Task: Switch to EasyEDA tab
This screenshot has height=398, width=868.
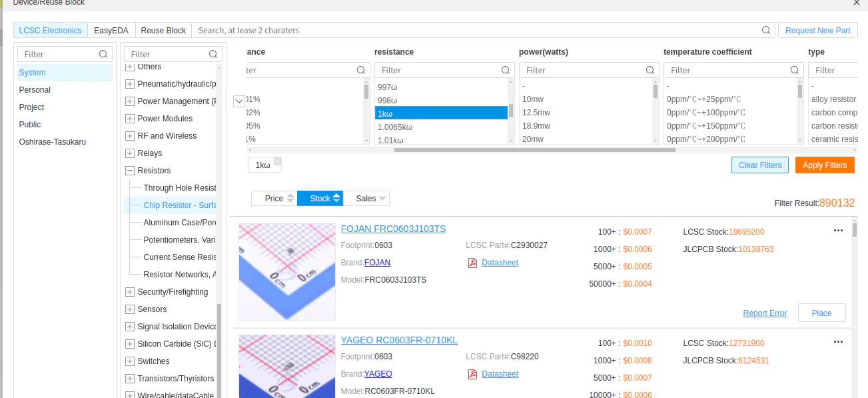Action: tap(111, 30)
